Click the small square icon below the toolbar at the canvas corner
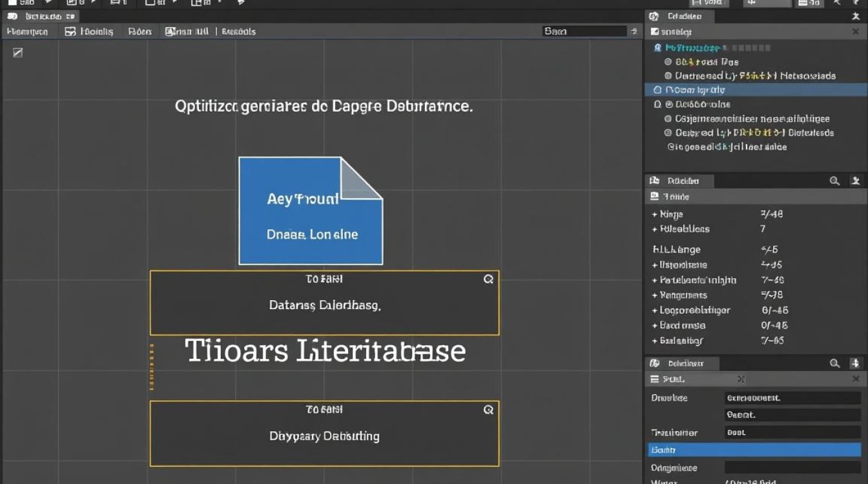 (17, 52)
